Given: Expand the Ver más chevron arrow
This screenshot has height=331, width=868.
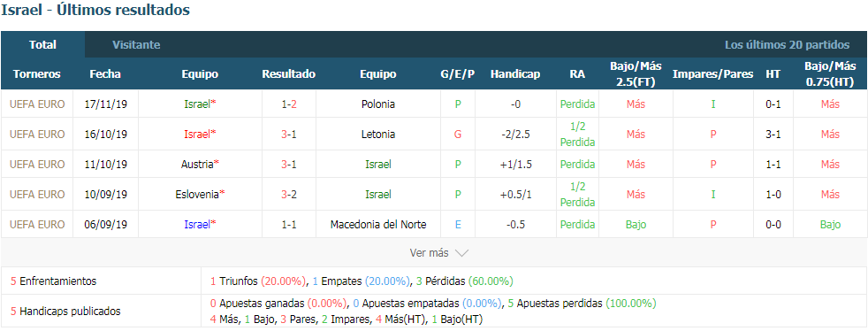Looking at the screenshot, I should [461, 253].
